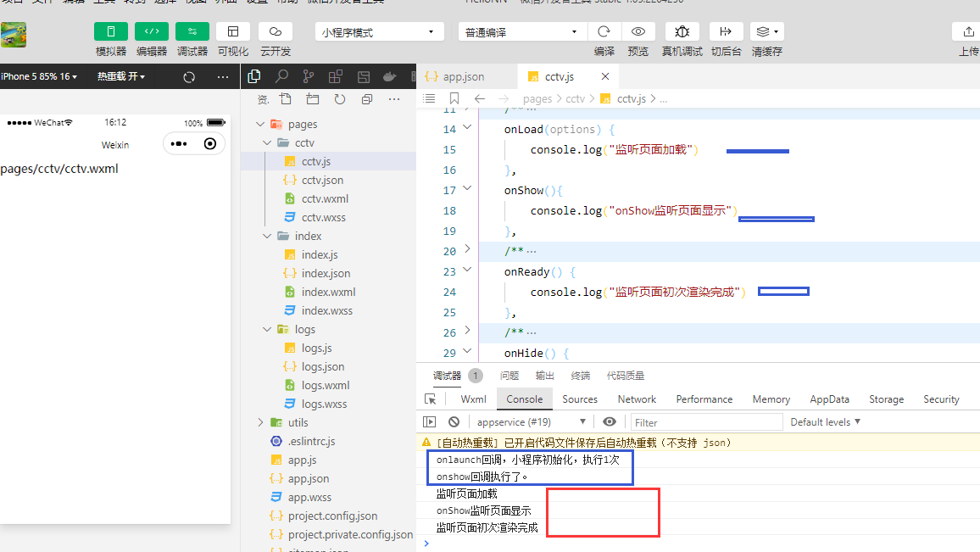980x552 pixels.
Task: Click the preview eye icon
Action: (x=638, y=32)
